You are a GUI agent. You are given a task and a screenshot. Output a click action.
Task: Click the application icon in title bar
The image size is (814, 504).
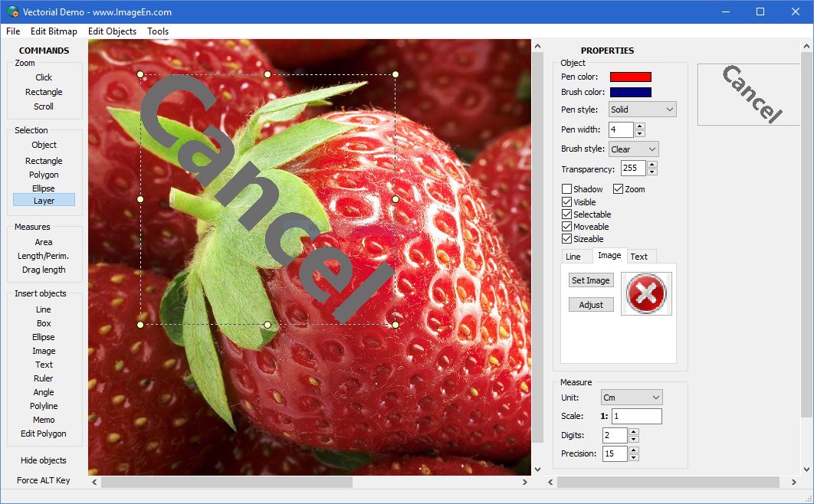[12, 11]
